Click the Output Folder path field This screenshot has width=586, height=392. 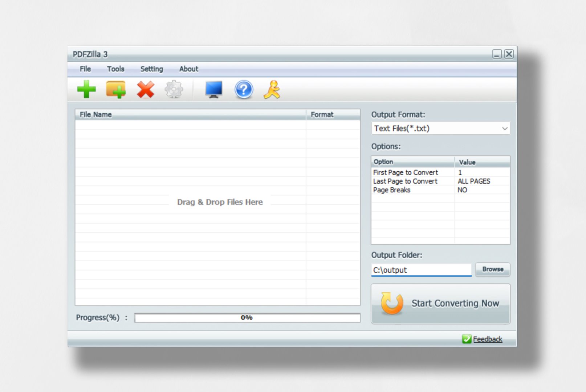pos(421,270)
